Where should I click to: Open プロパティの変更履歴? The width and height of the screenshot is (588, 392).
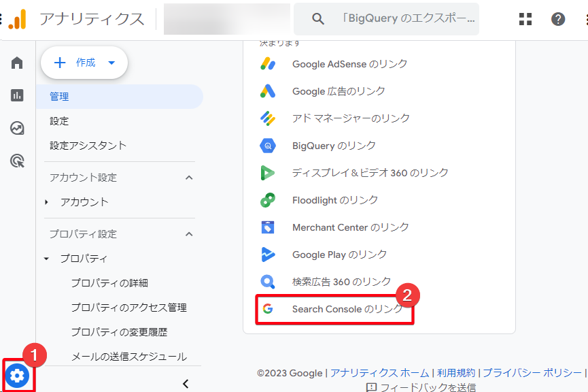(x=119, y=332)
